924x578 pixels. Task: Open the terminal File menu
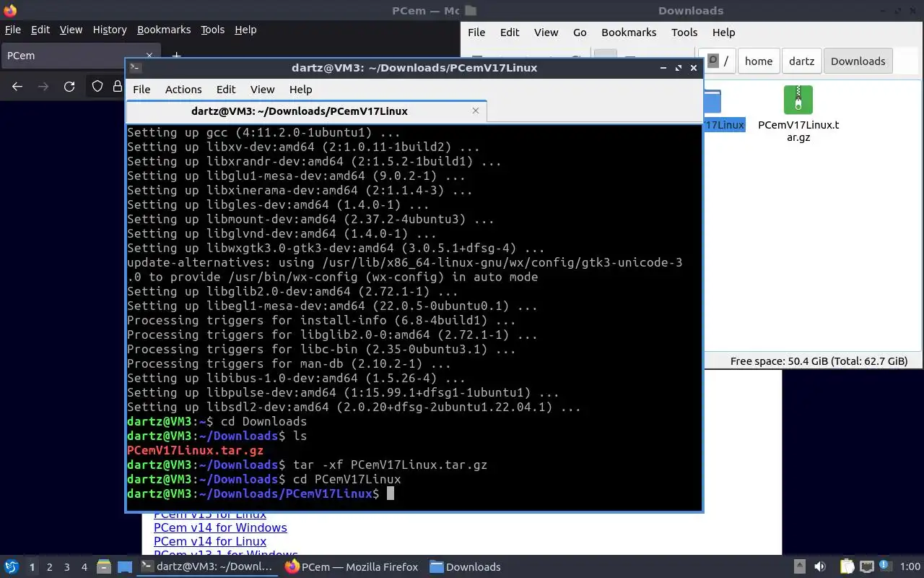(x=141, y=89)
